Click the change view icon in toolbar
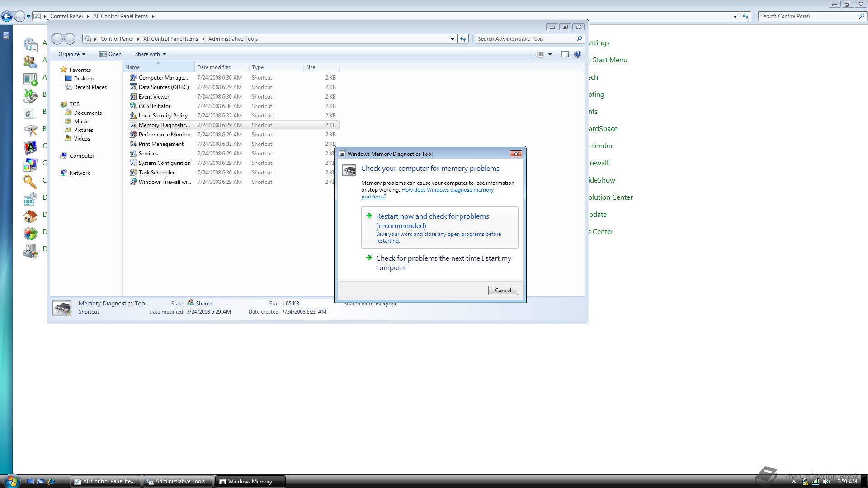The width and height of the screenshot is (868, 488). [x=540, y=54]
